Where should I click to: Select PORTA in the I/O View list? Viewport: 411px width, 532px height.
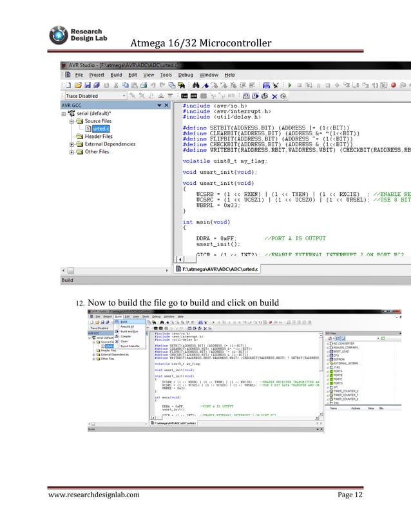pos(338,371)
